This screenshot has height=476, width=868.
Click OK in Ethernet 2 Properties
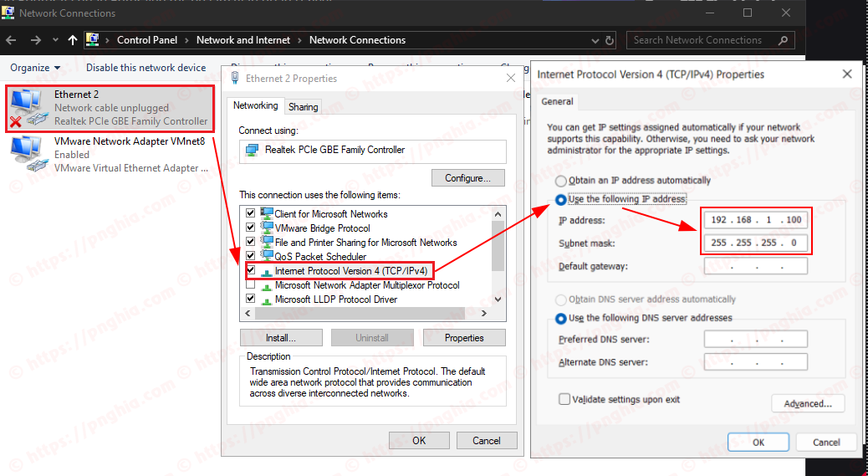(x=419, y=441)
